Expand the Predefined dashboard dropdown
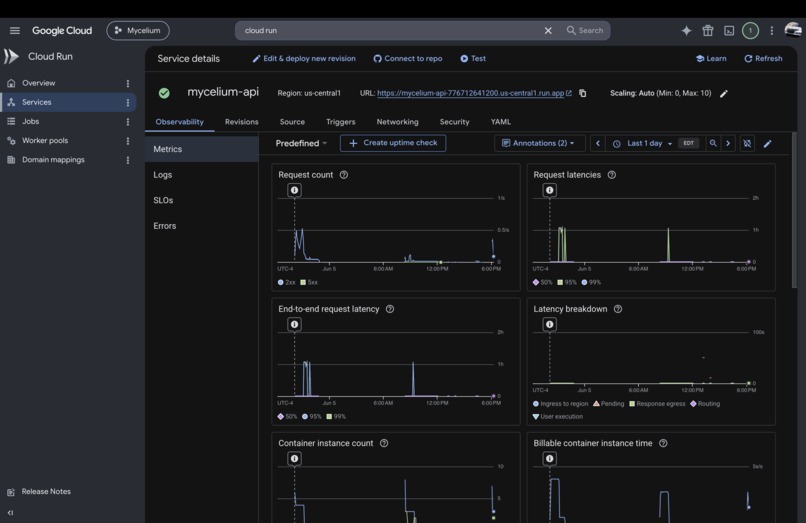This screenshot has height=523, width=806. (x=301, y=143)
